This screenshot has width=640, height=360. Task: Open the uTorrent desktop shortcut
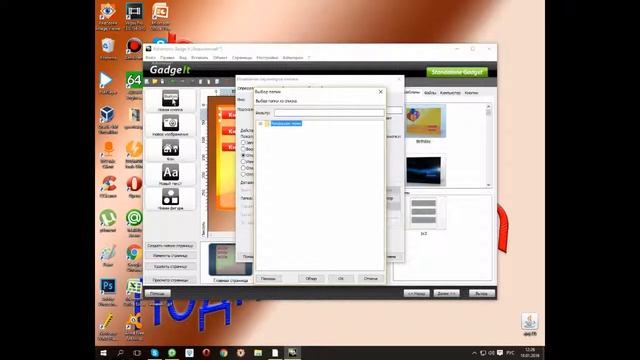point(108,221)
